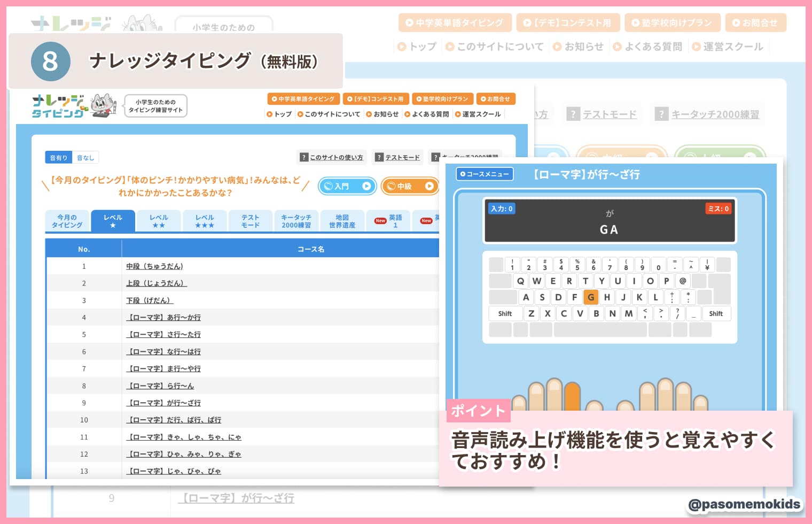Image resolution: width=812 pixels, height=524 pixels.
Task: Click right Shift key on virtual keyboard
Action: click(x=716, y=314)
